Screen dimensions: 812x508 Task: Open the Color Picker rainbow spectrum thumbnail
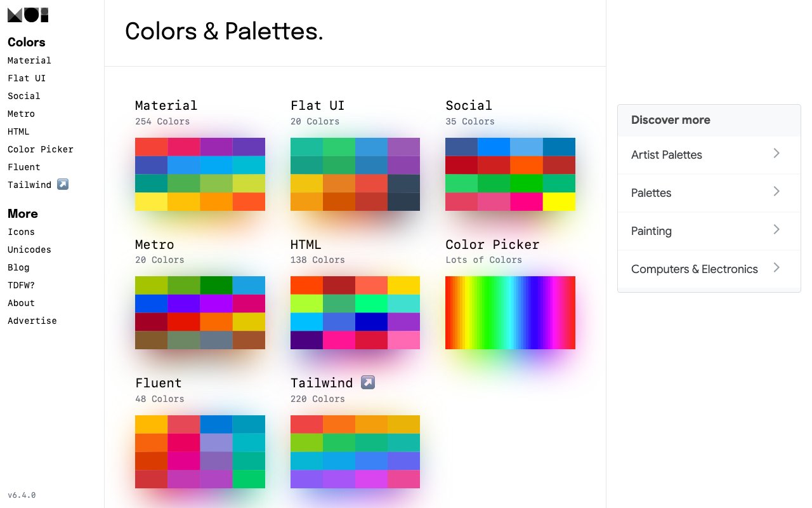(x=510, y=312)
